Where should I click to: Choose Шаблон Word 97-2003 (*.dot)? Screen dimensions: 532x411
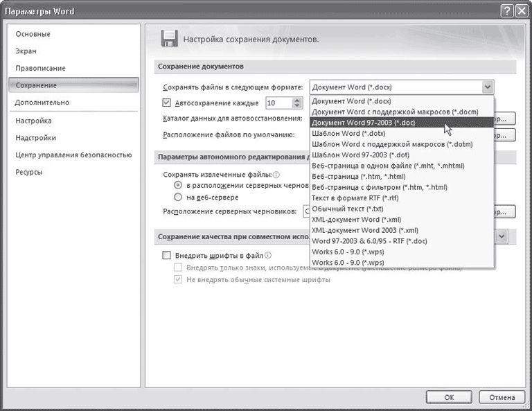(x=402, y=155)
